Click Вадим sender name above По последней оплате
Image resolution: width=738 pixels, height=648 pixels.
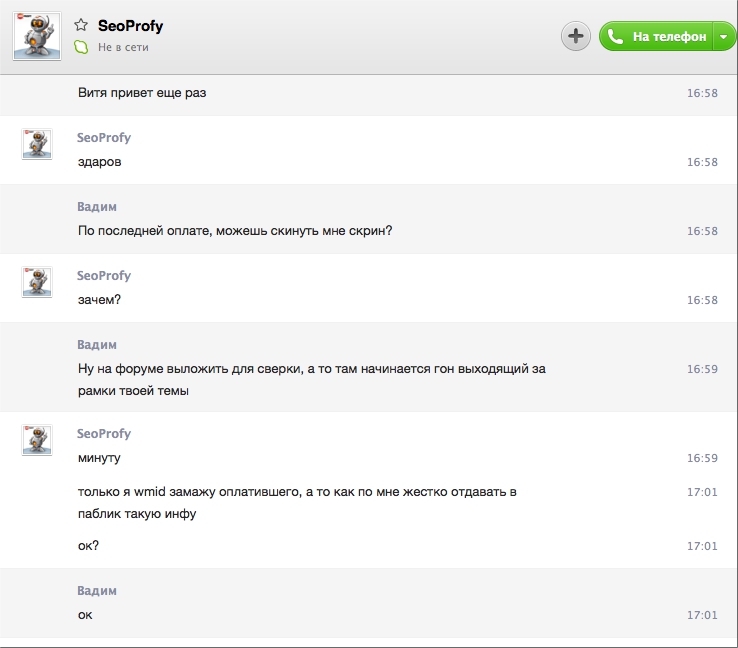(x=97, y=207)
